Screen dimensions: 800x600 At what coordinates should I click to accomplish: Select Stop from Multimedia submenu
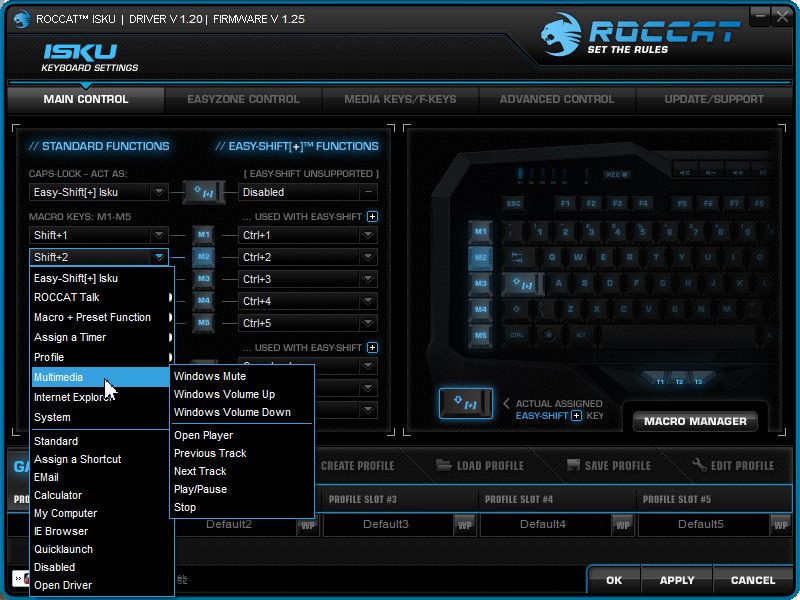(x=242, y=507)
